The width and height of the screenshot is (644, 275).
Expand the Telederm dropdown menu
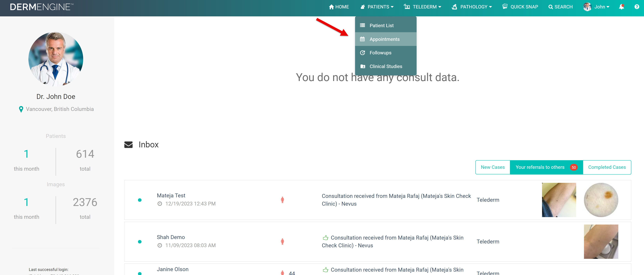[423, 7]
